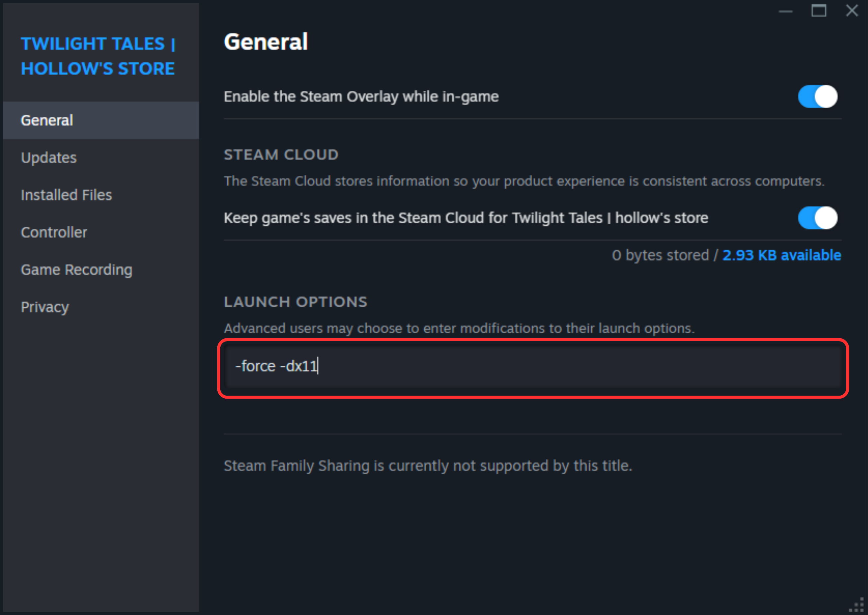Disable Steam Cloud saves toggle

[x=818, y=218]
